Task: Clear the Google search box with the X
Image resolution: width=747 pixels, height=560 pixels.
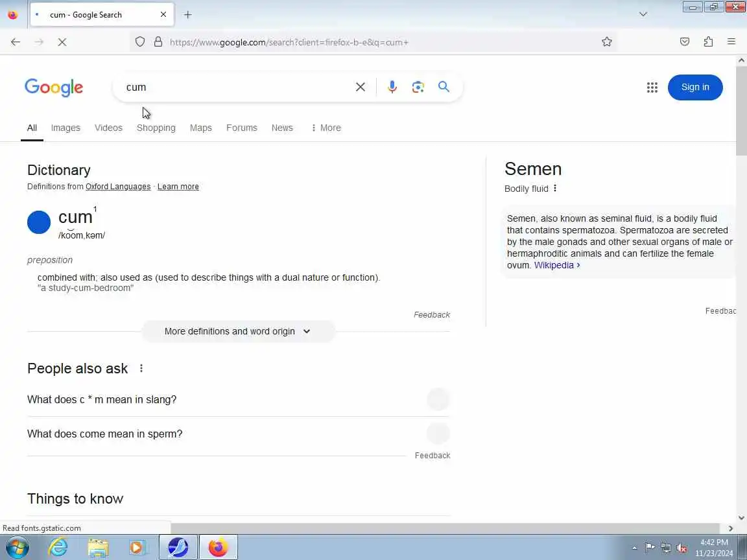Action: coord(361,87)
